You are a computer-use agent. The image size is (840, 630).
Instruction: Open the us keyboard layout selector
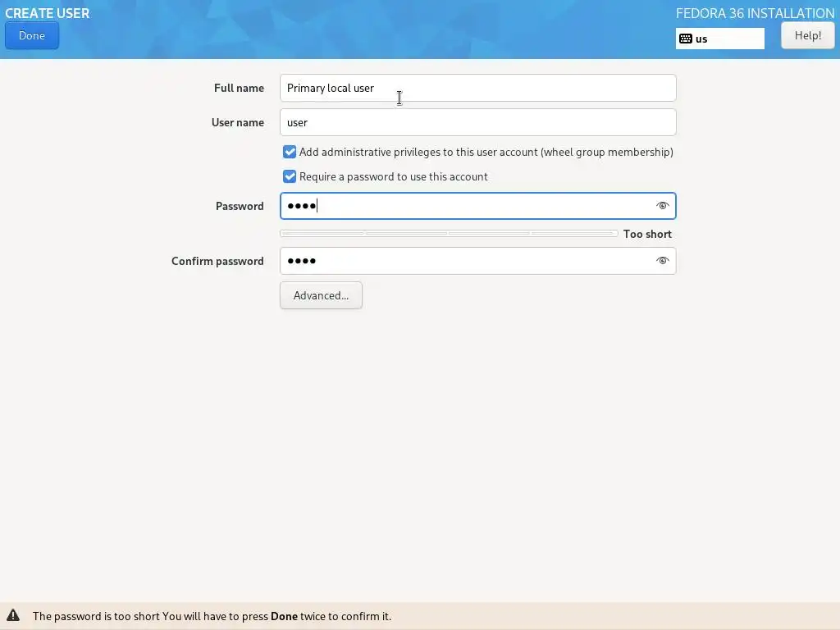pos(719,39)
